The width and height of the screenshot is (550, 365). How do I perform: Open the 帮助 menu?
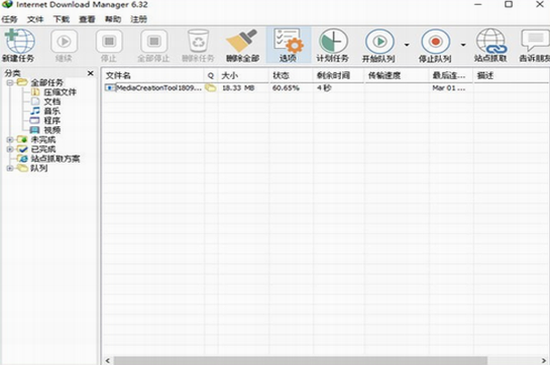coord(113,19)
